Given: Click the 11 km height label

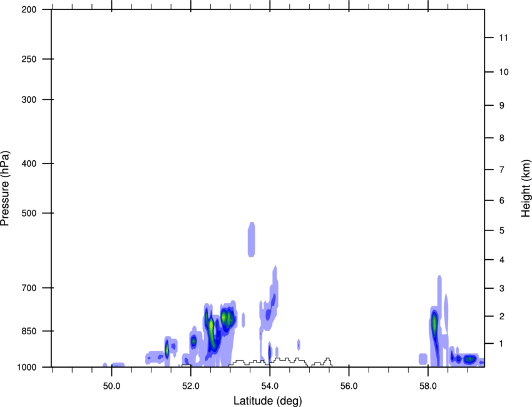Looking at the screenshot, I should 503,38.
